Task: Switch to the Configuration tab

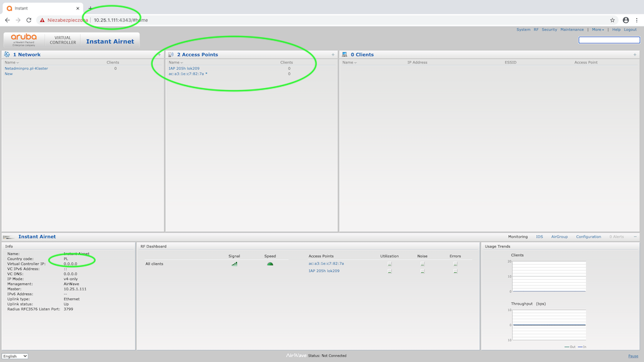Action: coord(588,237)
